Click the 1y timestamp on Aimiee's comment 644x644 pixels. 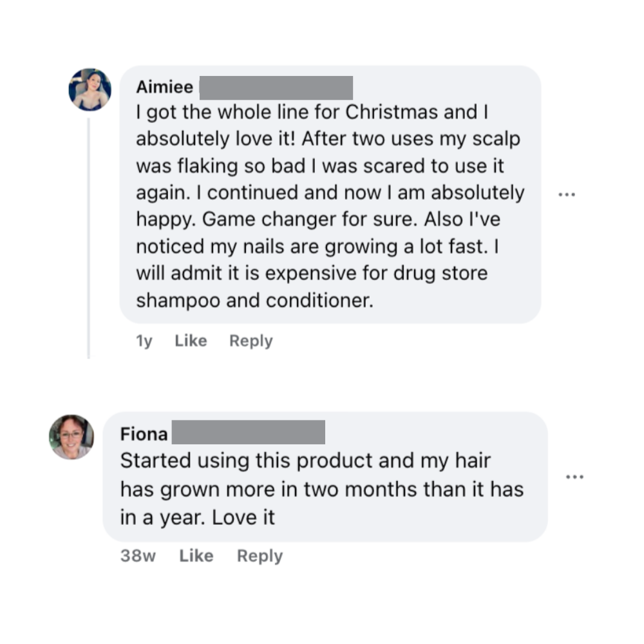(144, 341)
